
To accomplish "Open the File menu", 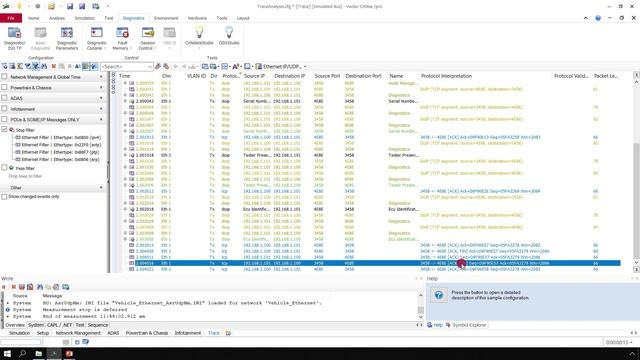I will point(11,18).
